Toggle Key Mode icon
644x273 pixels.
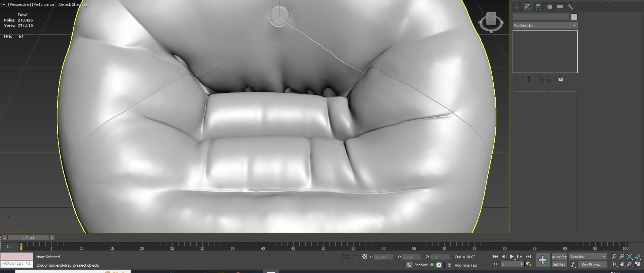pyautogui.click(x=495, y=264)
